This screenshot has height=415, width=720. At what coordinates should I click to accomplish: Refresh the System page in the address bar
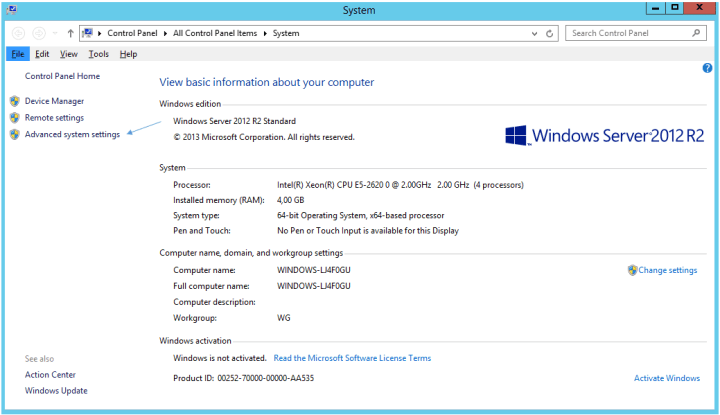point(550,33)
